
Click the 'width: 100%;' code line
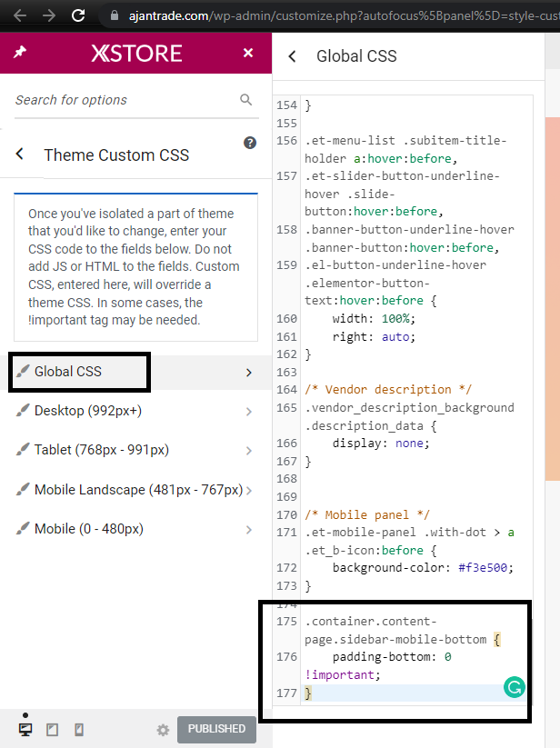coord(374,319)
